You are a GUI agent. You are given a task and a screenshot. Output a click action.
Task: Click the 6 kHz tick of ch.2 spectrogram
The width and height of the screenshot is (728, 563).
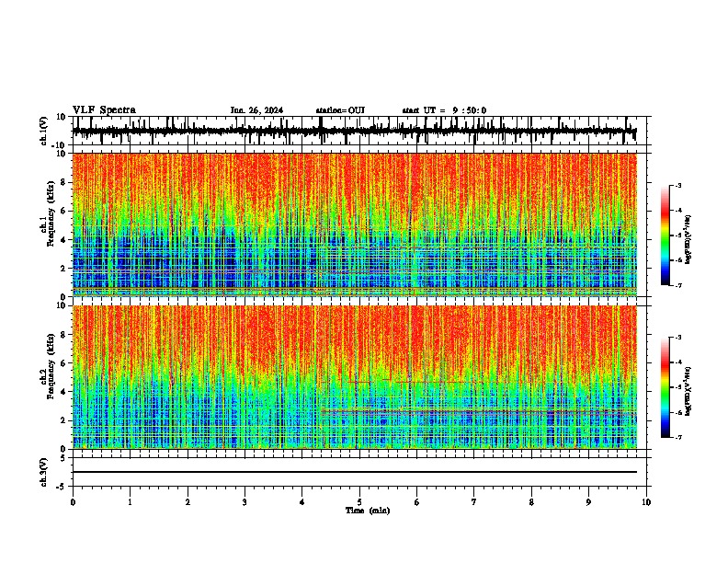tap(64, 363)
